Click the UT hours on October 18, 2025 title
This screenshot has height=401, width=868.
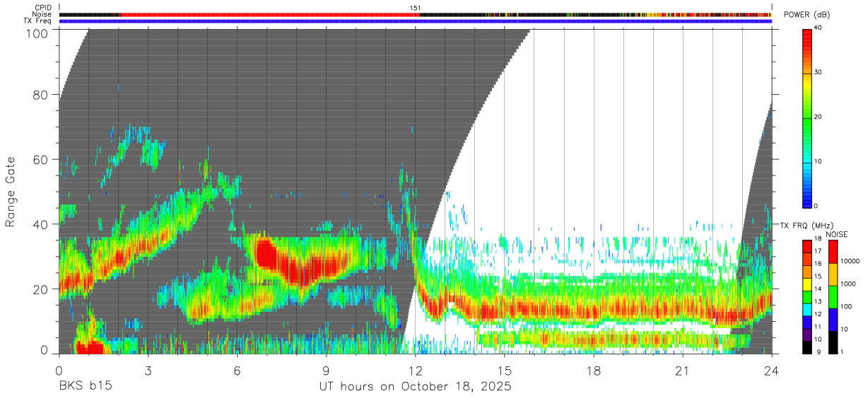click(x=415, y=387)
